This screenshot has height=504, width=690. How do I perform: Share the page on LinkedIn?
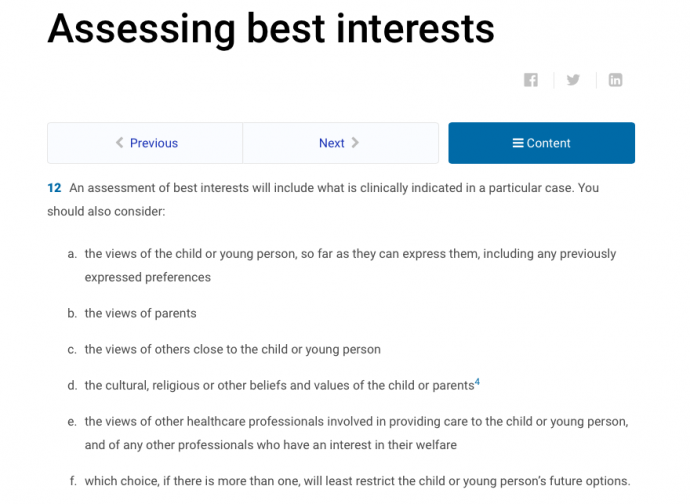[615, 80]
